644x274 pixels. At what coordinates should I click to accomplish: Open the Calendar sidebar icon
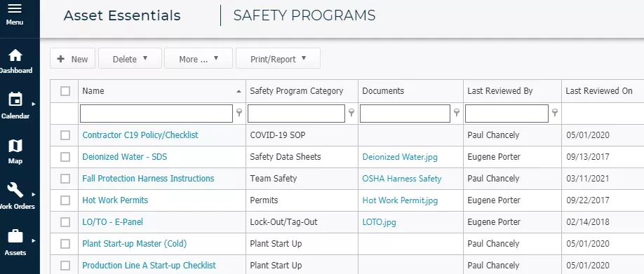pos(15,100)
